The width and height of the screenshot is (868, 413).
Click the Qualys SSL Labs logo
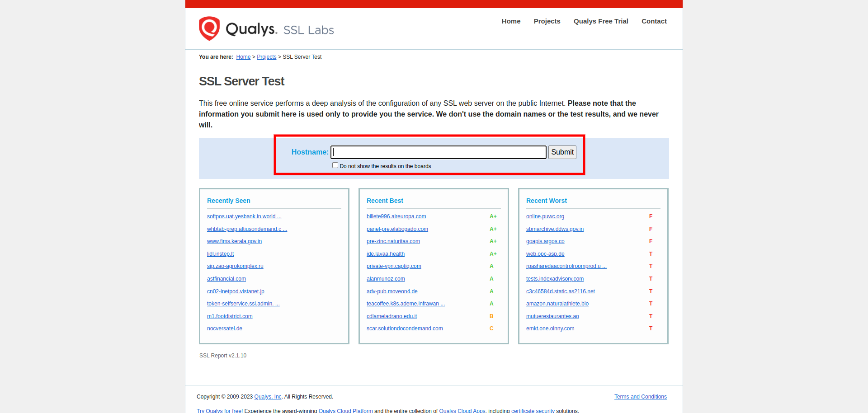pos(266,28)
